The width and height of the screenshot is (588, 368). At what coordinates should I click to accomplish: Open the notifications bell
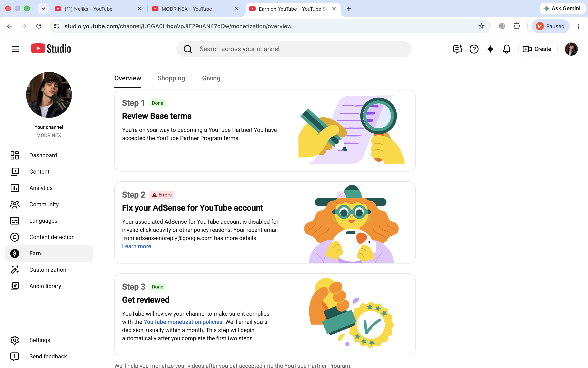coord(507,49)
